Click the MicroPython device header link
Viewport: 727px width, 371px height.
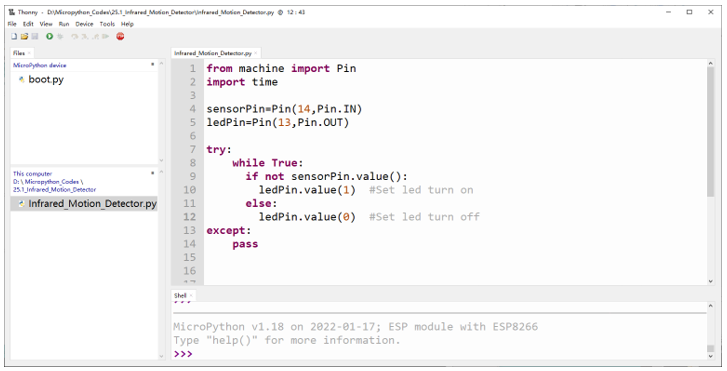[x=39, y=65]
